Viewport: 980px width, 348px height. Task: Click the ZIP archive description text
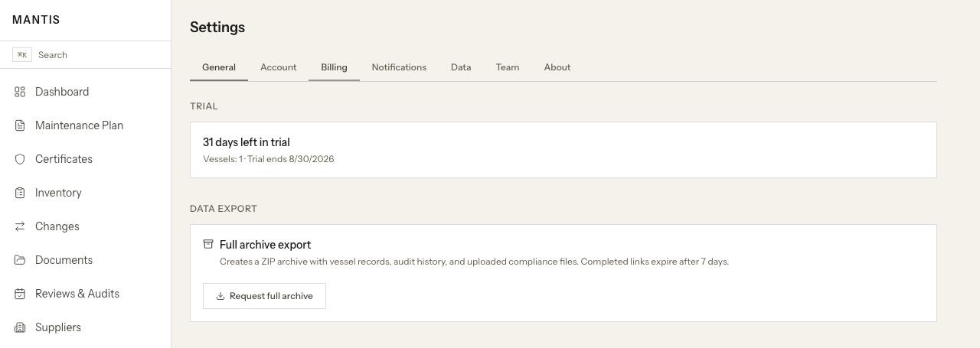pyautogui.click(x=474, y=262)
